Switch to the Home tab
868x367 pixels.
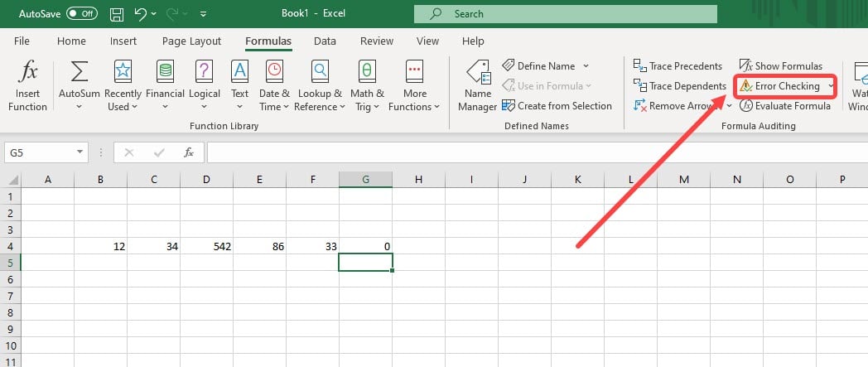click(x=71, y=41)
